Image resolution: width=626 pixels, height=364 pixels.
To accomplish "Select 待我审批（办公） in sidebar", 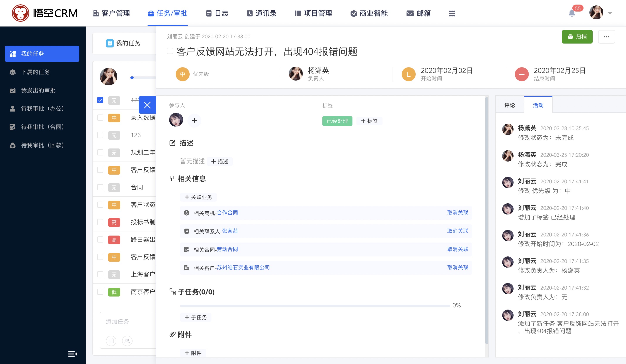I will [x=42, y=108].
